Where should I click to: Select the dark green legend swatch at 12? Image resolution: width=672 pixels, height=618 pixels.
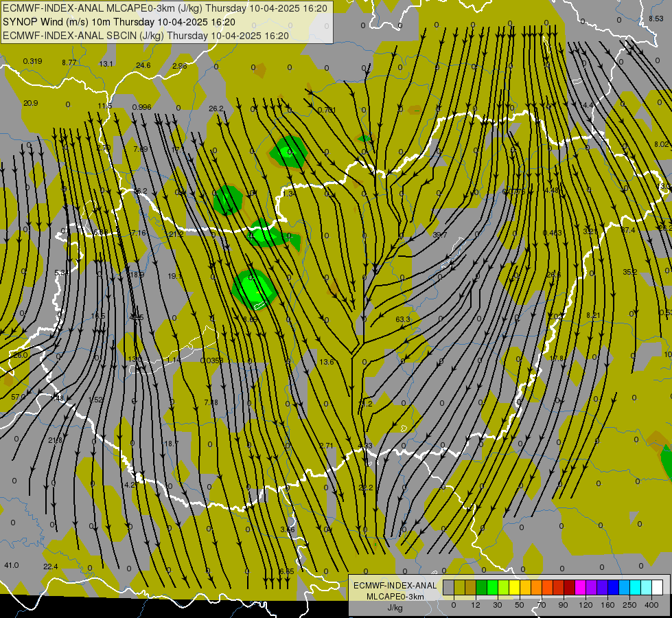point(482,587)
